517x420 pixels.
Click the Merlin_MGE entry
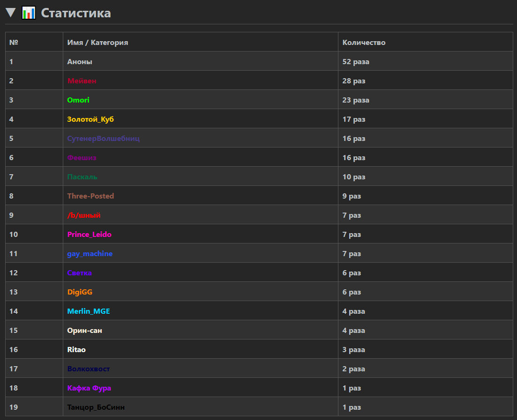(x=89, y=311)
